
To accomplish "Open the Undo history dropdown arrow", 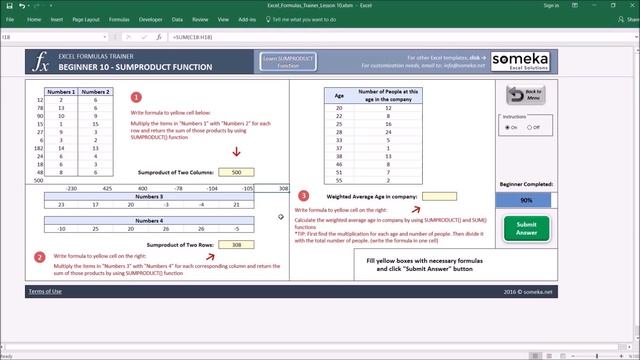I will [28, 6].
